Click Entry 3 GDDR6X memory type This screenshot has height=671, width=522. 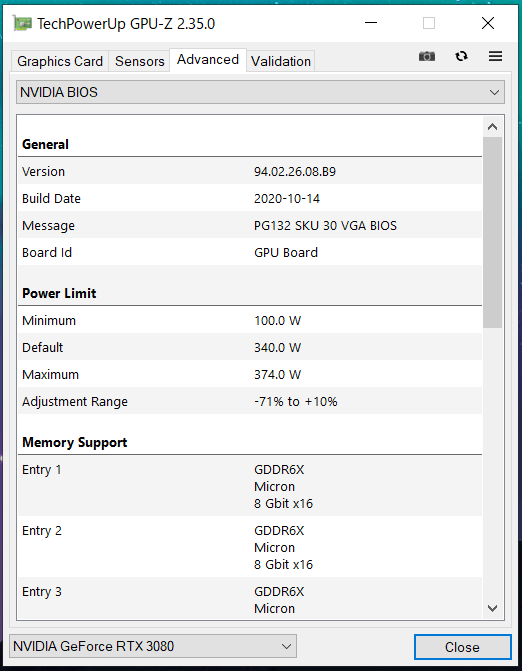279,592
